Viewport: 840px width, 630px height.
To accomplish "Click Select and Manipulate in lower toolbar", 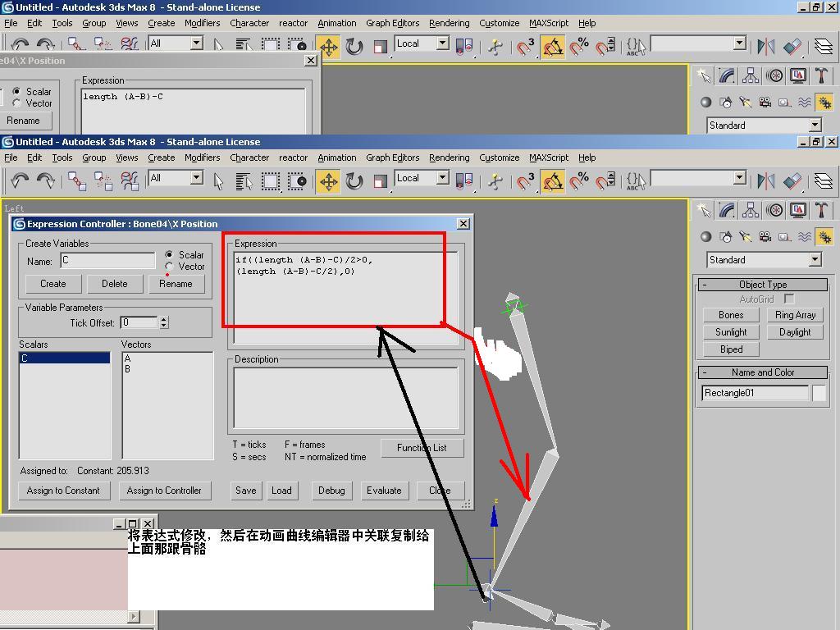I will [x=495, y=181].
